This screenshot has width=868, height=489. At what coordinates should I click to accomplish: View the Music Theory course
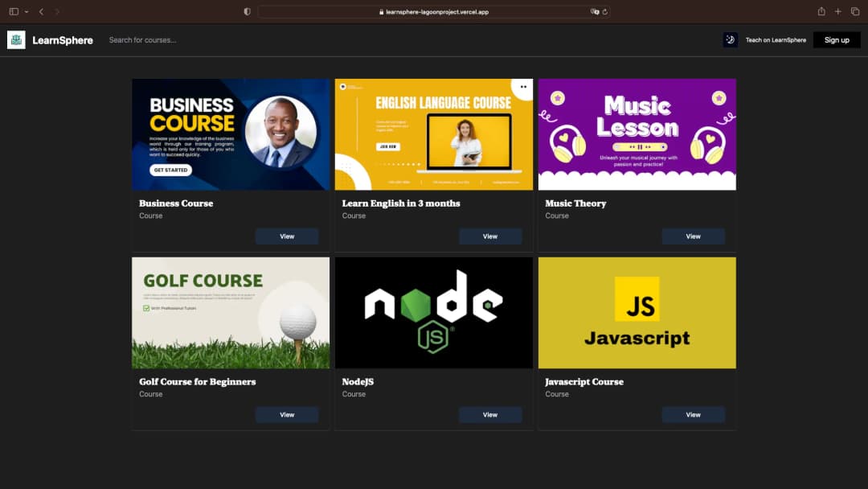693,236
